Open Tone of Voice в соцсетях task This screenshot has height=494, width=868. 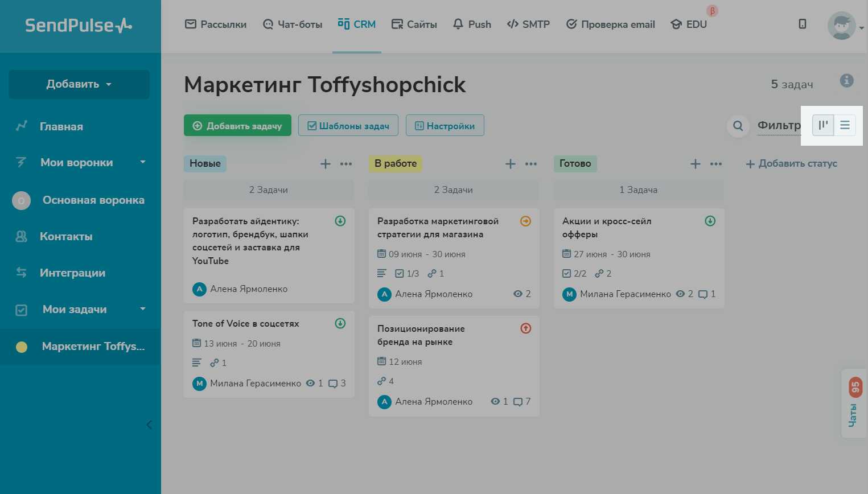click(x=269, y=354)
